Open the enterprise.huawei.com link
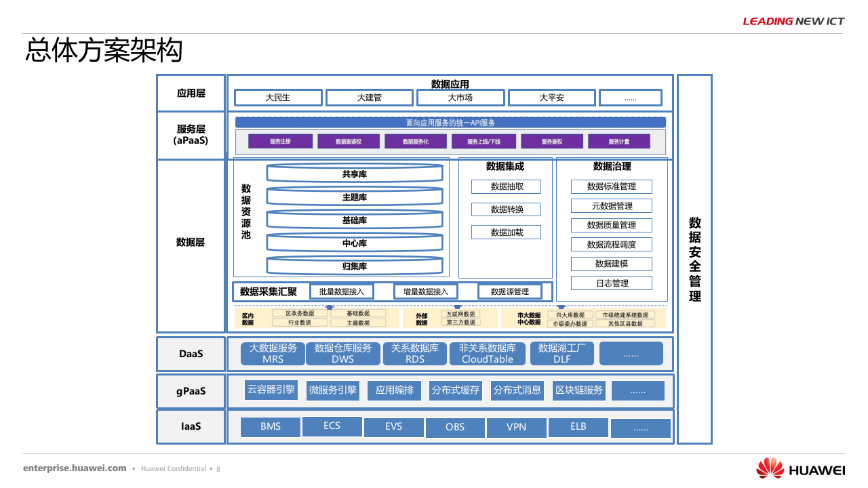 [x=74, y=468]
